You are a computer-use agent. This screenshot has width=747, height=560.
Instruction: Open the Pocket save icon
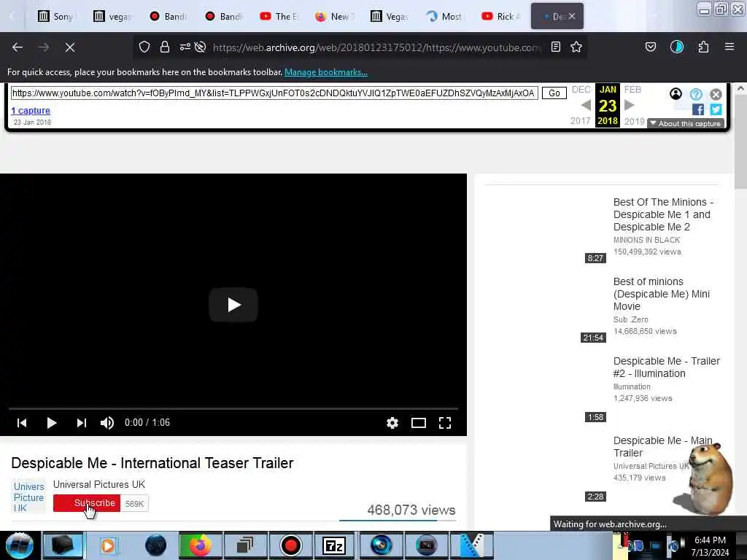pos(650,47)
